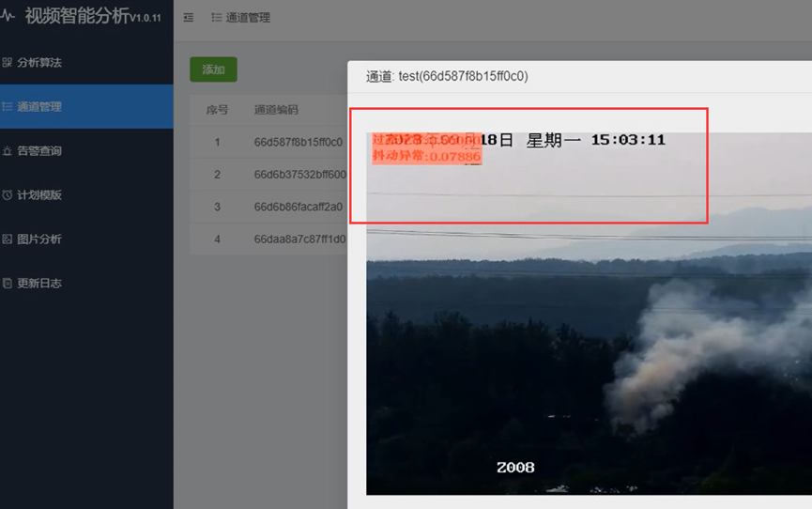Select 通道管理 in the sidebar
This screenshot has height=509, width=812.
(86, 106)
